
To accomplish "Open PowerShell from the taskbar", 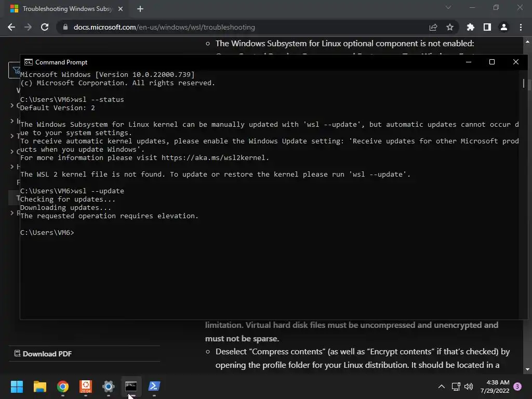I will click(x=154, y=387).
